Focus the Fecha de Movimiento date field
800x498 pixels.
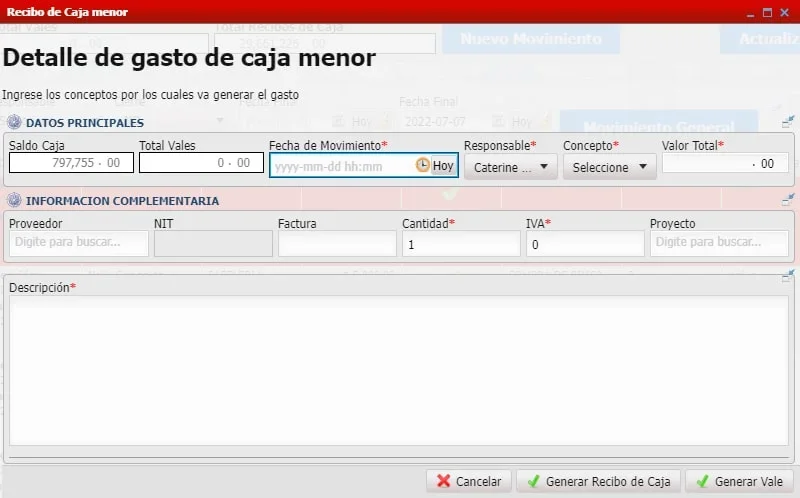tap(342, 166)
